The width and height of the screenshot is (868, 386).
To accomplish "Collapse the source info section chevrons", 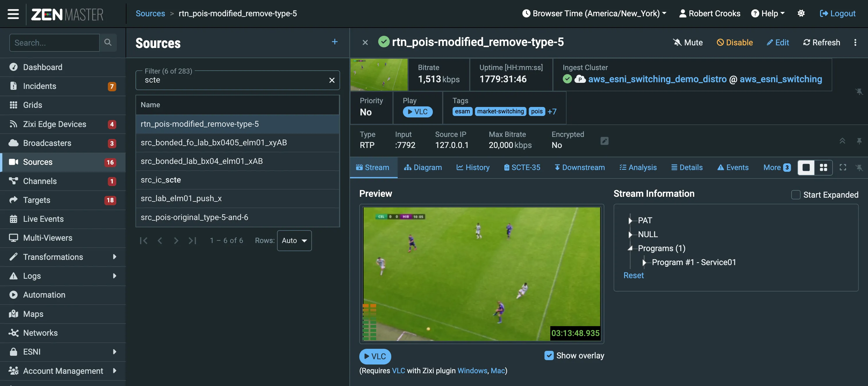I will [x=842, y=141].
